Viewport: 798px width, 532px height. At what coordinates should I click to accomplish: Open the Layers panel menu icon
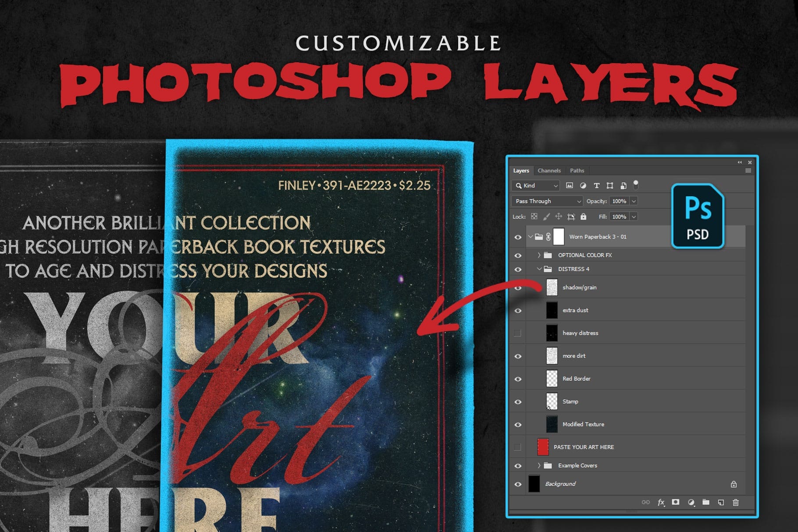(748, 170)
